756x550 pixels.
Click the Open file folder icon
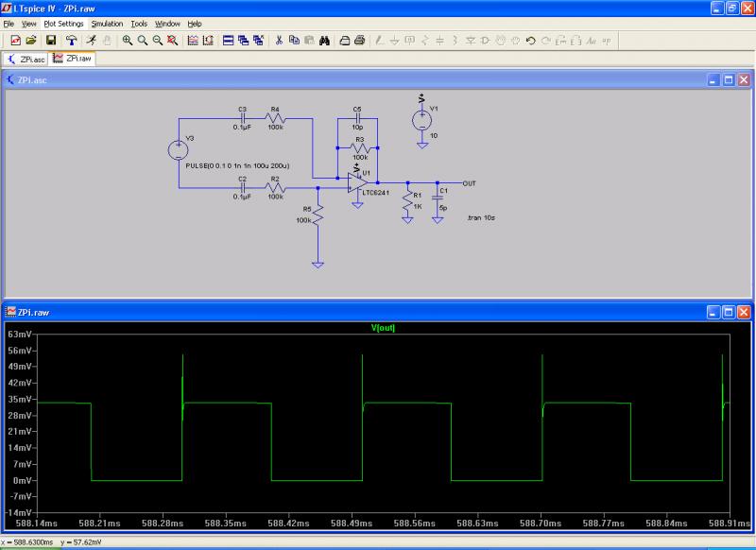point(30,41)
